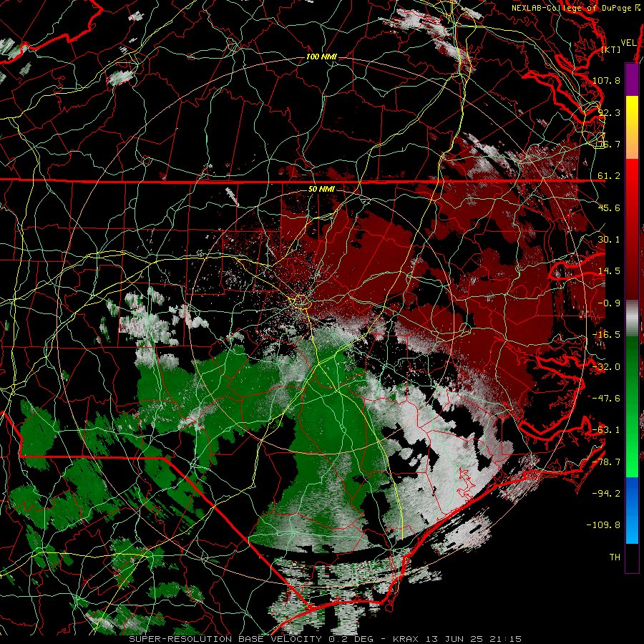Click the [KT] units label
This screenshot has height=644, width=644.
pyautogui.click(x=611, y=49)
